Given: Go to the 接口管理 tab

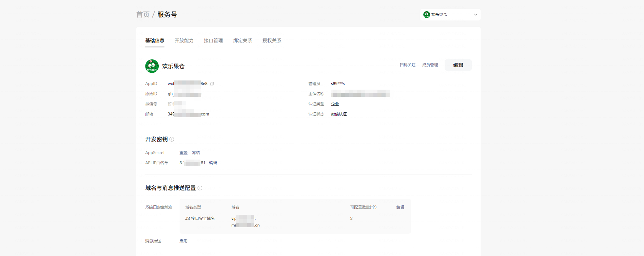Looking at the screenshot, I should click(213, 41).
